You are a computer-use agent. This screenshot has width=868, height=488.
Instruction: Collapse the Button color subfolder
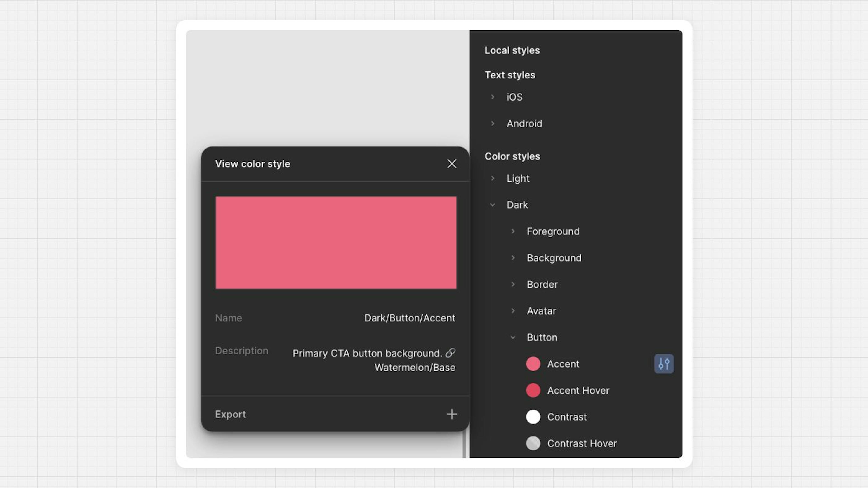point(513,337)
